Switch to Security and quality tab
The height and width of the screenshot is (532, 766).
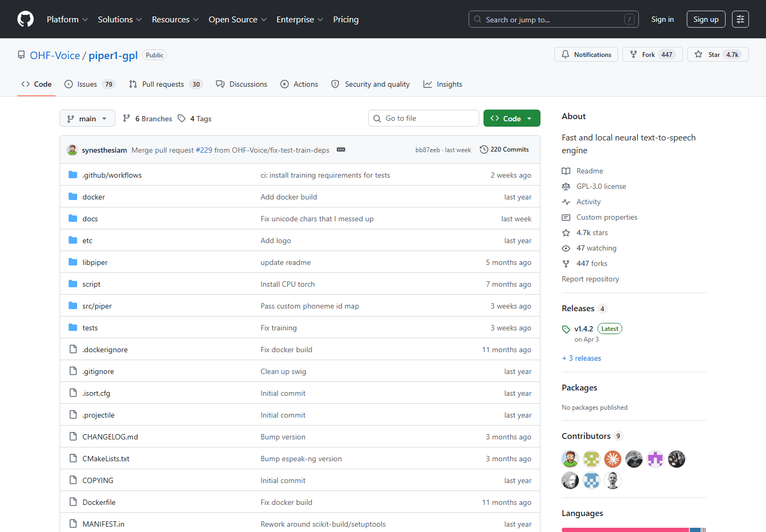point(370,84)
